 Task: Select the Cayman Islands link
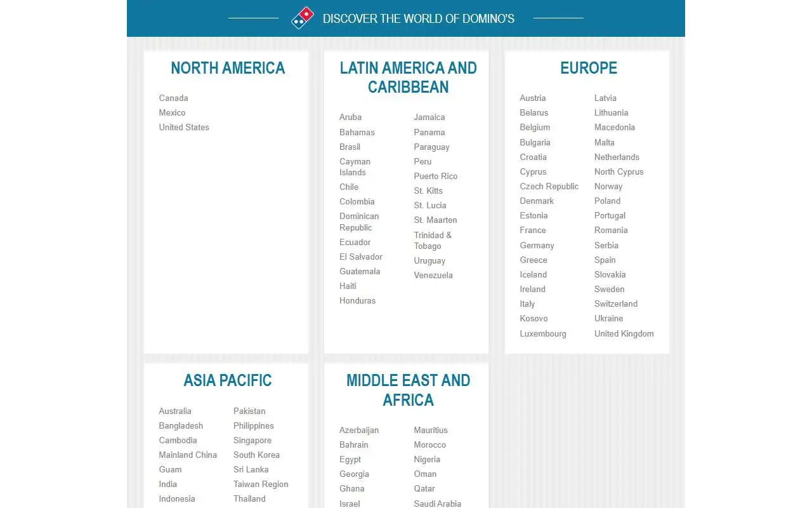[355, 167]
